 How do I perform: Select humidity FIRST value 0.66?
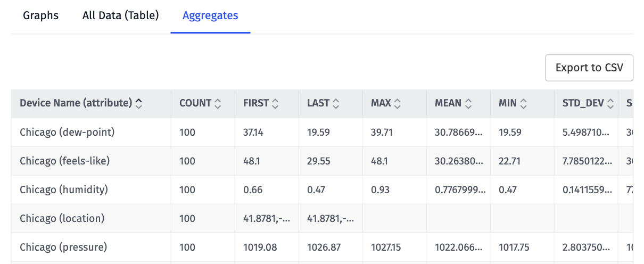point(253,189)
